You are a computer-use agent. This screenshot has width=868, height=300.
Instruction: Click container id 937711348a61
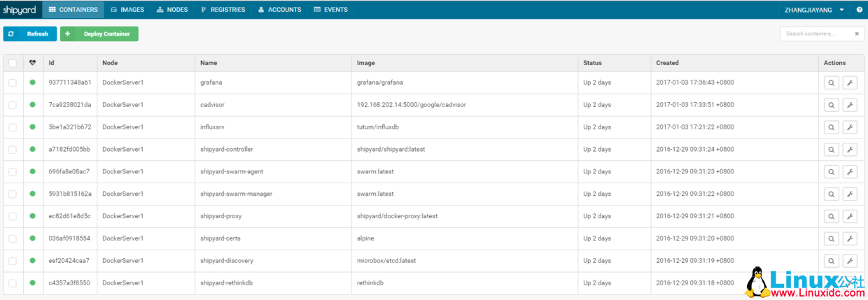click(70, 83)
